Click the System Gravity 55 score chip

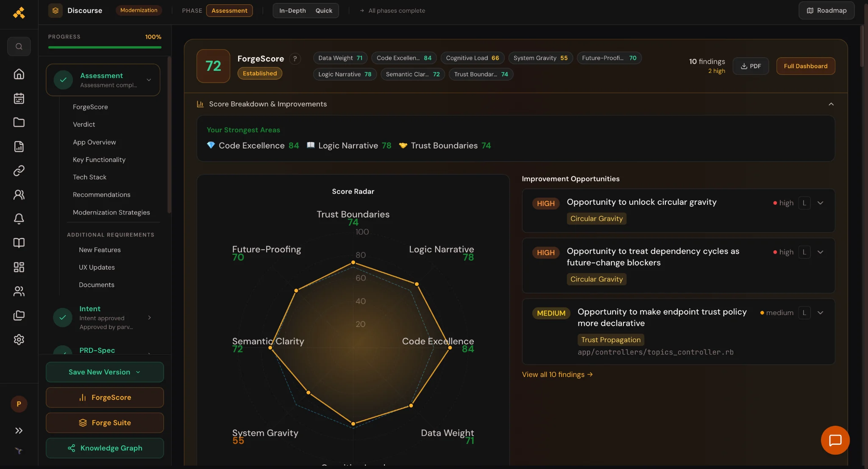[540, 58]
